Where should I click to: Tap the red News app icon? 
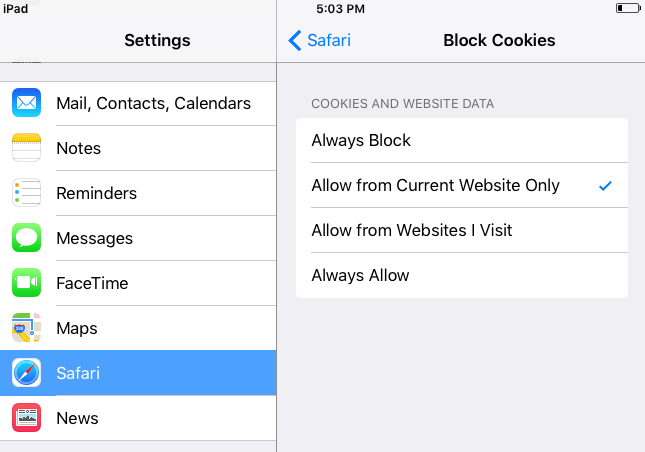[x=26, y=417]
